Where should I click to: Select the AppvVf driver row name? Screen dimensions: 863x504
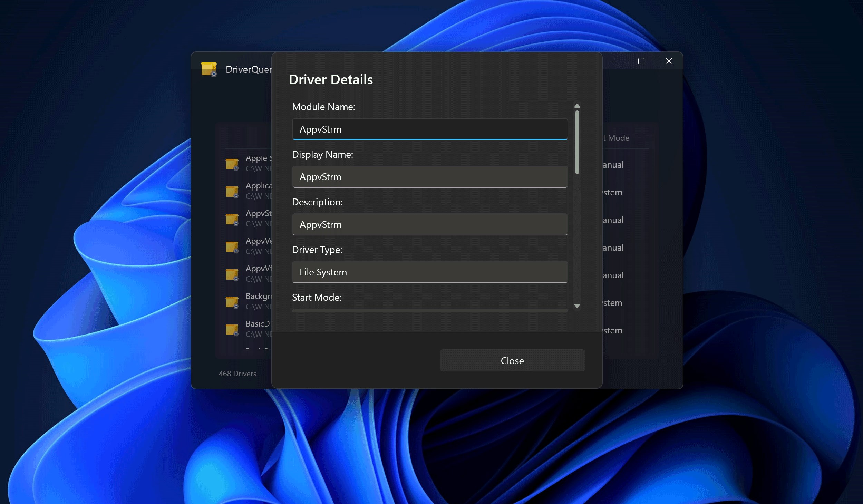point(259,269)
